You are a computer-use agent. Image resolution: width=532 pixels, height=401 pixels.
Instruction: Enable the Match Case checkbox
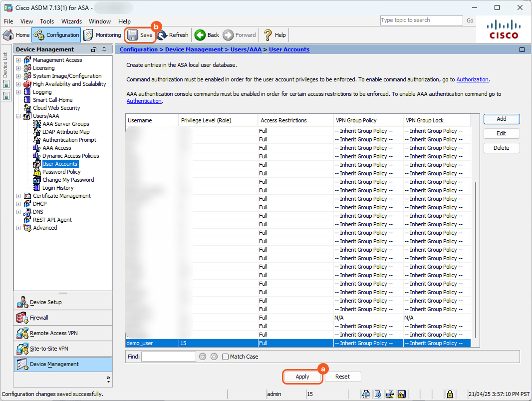click(226, 357)
